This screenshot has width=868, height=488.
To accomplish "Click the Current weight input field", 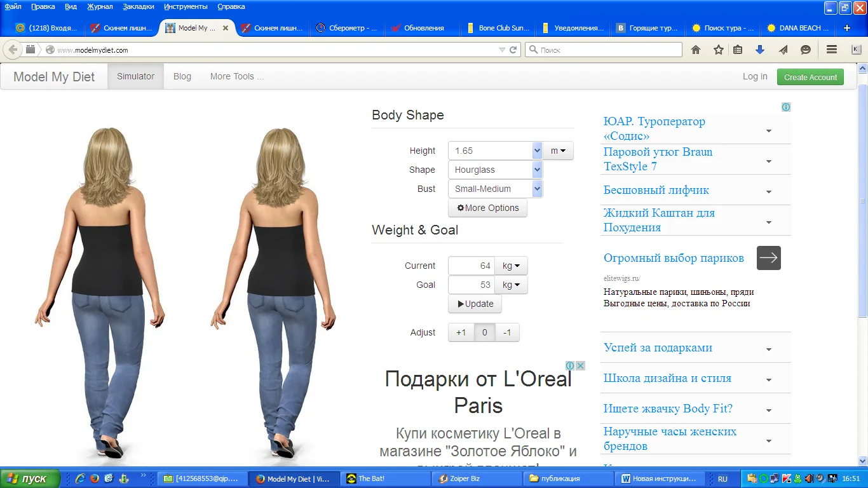I will click(471, 266).
